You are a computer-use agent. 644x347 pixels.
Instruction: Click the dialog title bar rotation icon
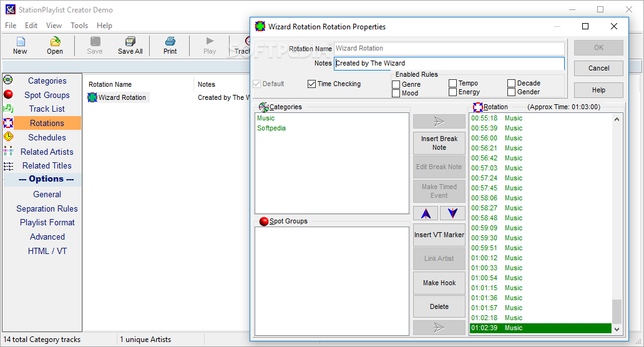(260, 26)
